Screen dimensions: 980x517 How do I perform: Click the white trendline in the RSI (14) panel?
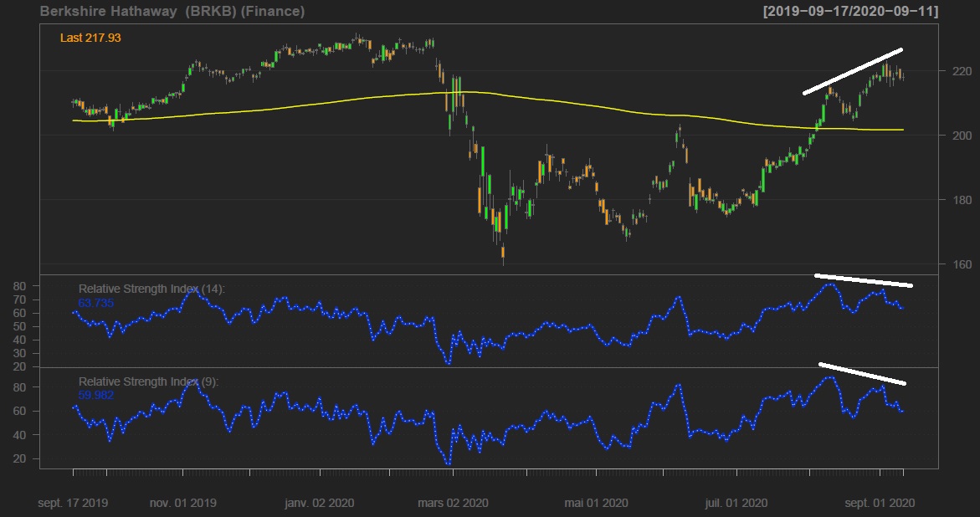(864, 280)
